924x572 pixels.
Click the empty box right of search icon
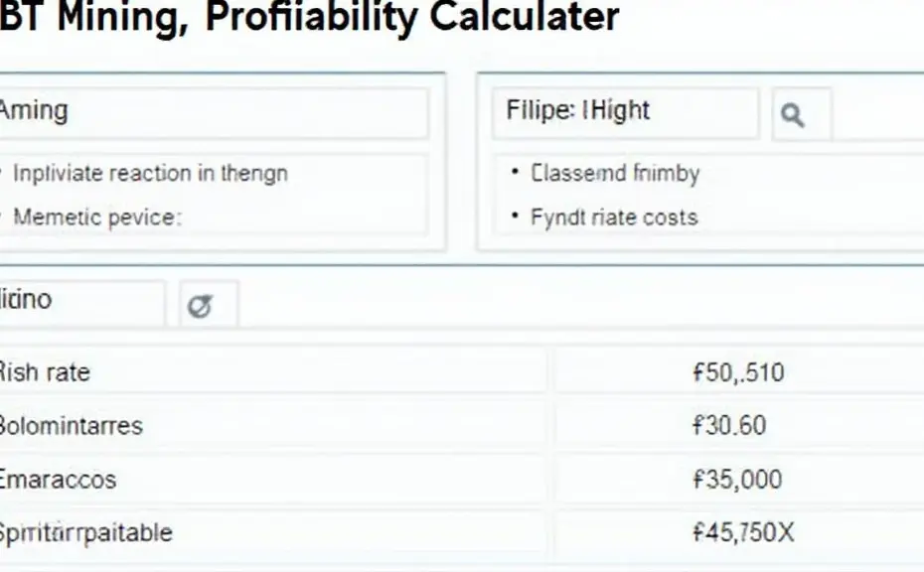pyautogui.click(x=879, y=114)
